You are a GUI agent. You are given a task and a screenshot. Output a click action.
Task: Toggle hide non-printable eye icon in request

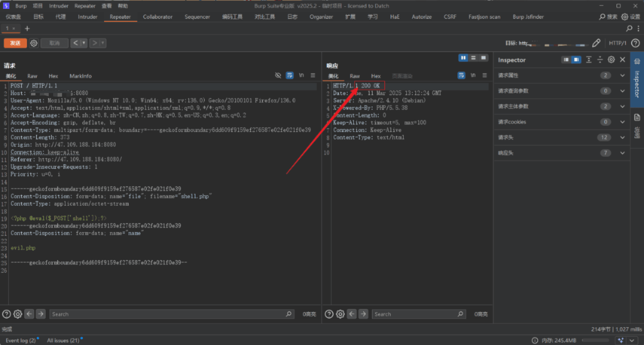coord(278,75)
